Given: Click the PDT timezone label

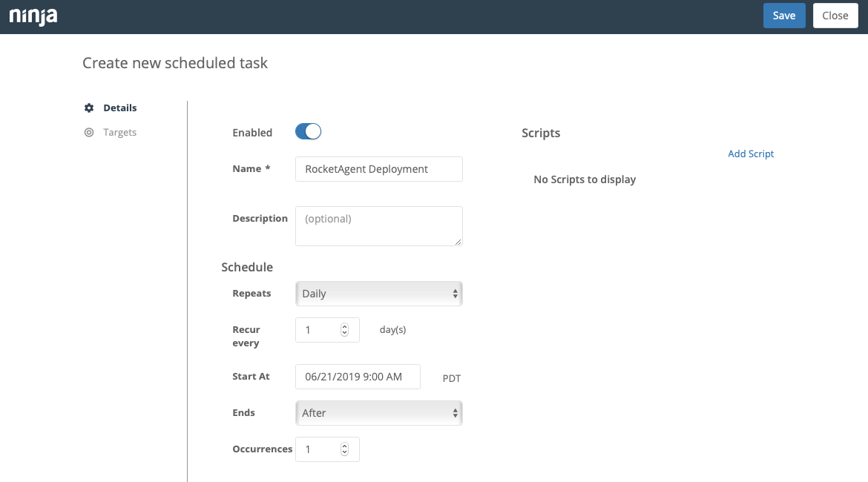Looking at the screenshot, I should [x=452, y=378].
